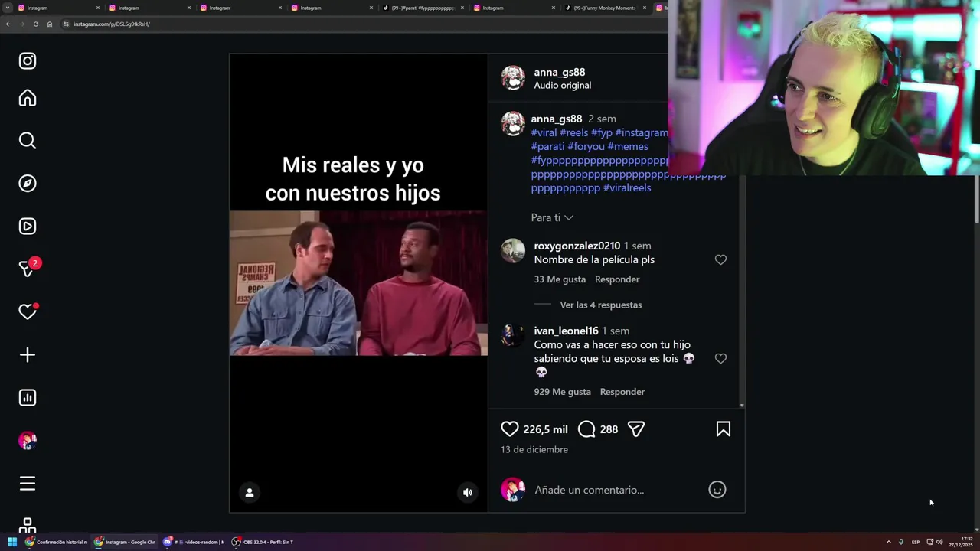980x551 pixels.
Task: Open the Audio original link
Action: [x=563, y=86]
